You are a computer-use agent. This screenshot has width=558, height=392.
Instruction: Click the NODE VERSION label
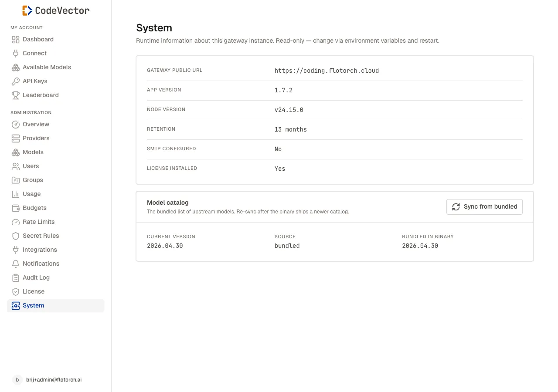click(166, 109)
